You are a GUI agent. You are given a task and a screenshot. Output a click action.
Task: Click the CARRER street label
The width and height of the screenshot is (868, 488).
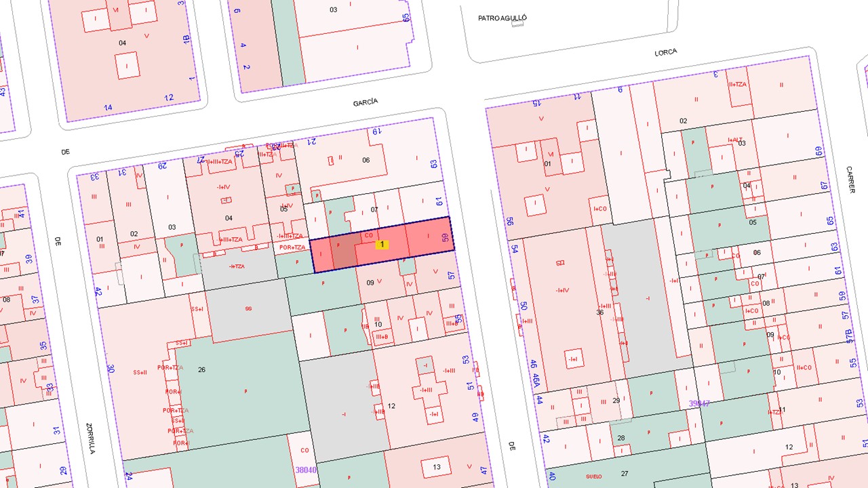point(851,179)
